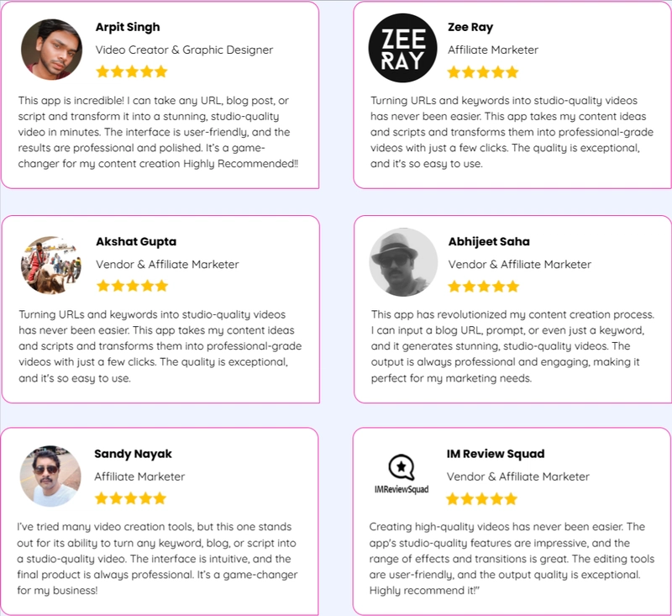Viewport: 672px width, 616px height.
Task: Click the star rating in Akshat Gupta's card
Action: coord(132,286)
